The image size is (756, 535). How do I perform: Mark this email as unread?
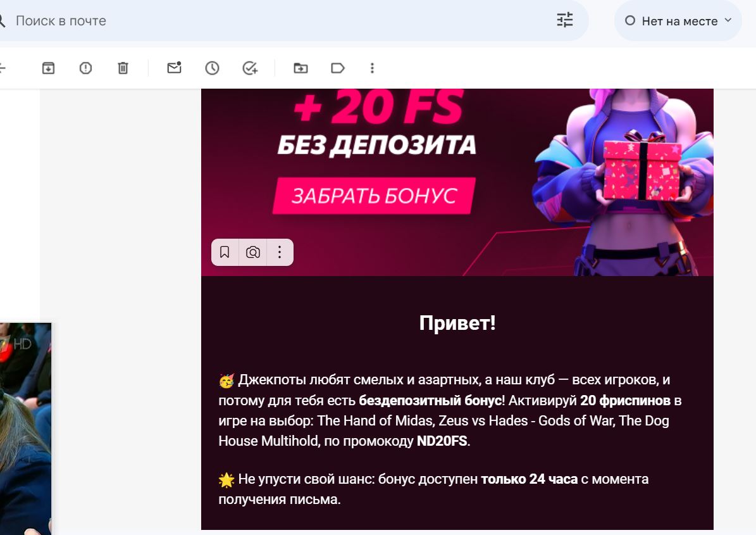[174, 68]
